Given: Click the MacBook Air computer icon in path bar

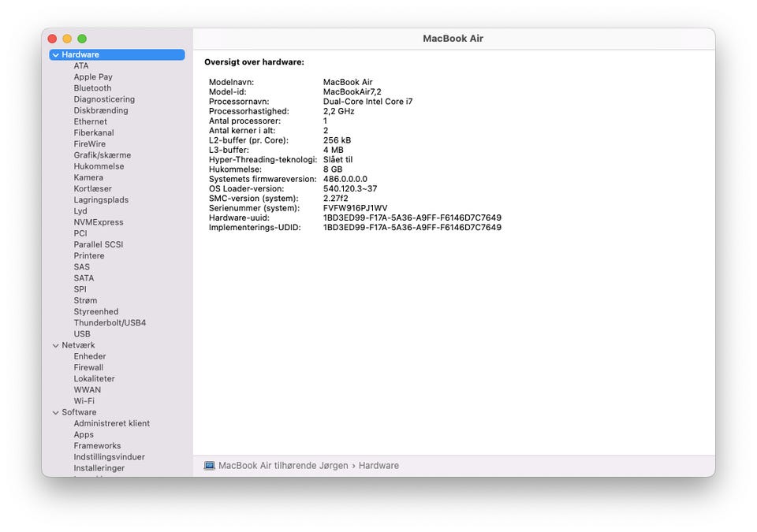Looking at the screenshot, I should (209, 466).
